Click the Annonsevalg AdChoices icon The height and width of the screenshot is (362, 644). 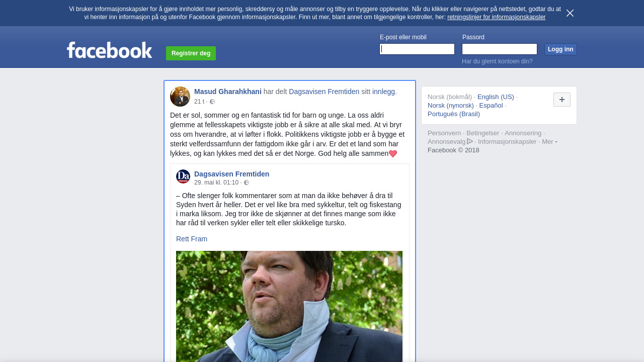click(470, 141)
